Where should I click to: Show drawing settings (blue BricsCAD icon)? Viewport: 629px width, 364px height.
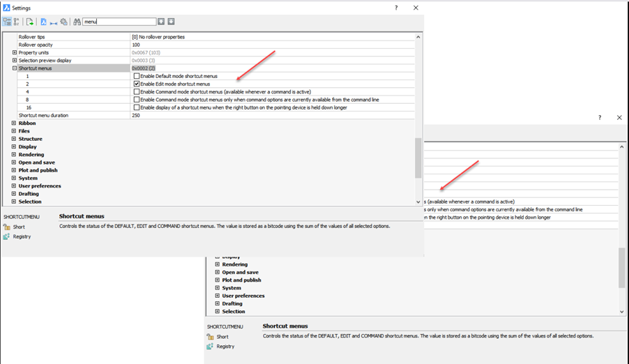click(x=43, y=22)
